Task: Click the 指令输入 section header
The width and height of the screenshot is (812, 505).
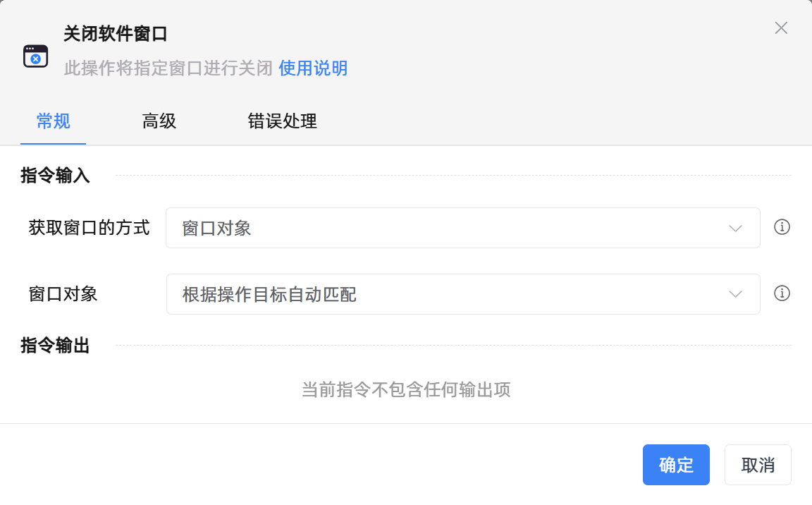Action: pos(54,176)
